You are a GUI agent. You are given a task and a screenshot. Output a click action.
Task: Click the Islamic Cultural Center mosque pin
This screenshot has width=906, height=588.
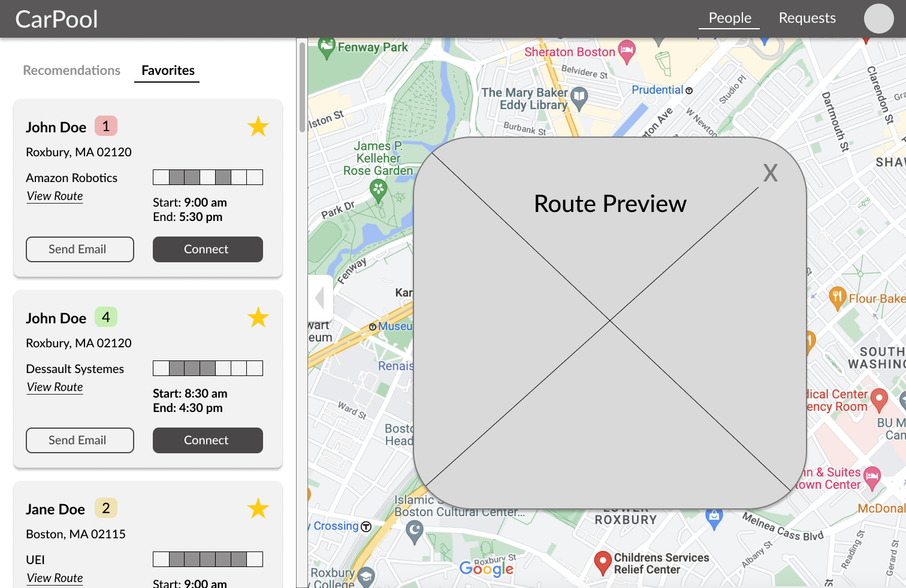[x=415, y=532]
